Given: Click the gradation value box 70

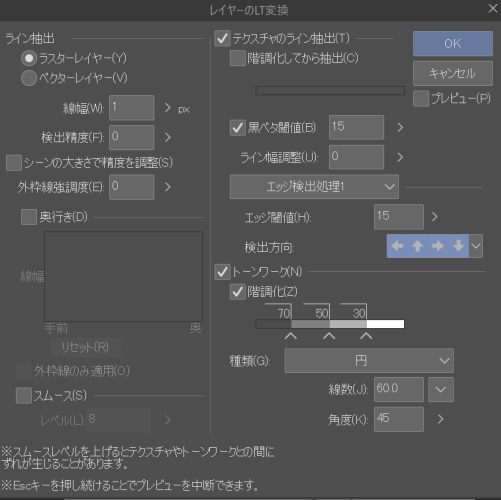Looking at the screenshot, I should (279, 312).
